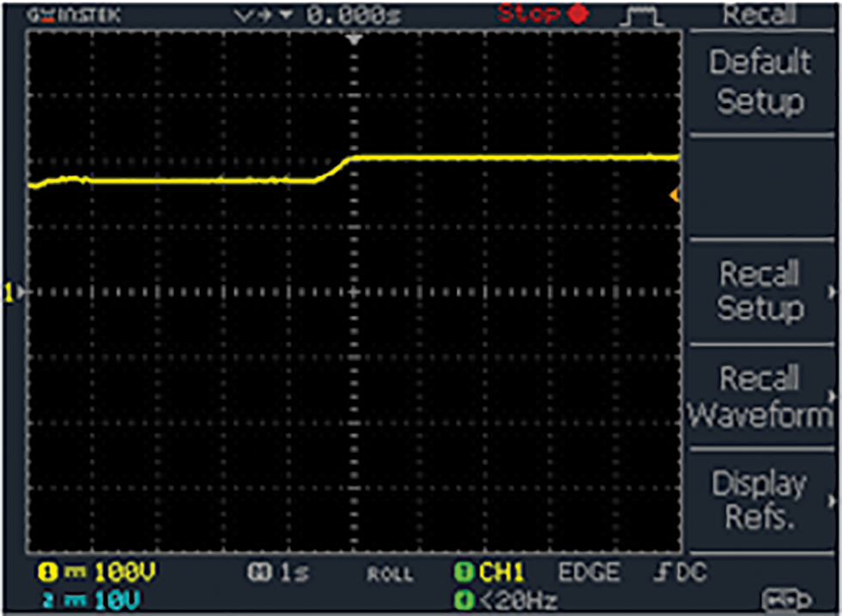Click the rising edge trigger slope icon
The image size is (842, 616).
(659, 572)
